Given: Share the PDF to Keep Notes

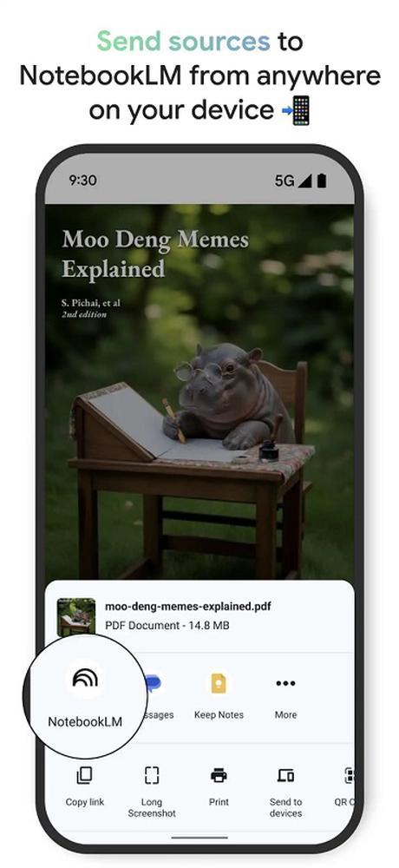Looking at the screenshot, I should [219, 683].
